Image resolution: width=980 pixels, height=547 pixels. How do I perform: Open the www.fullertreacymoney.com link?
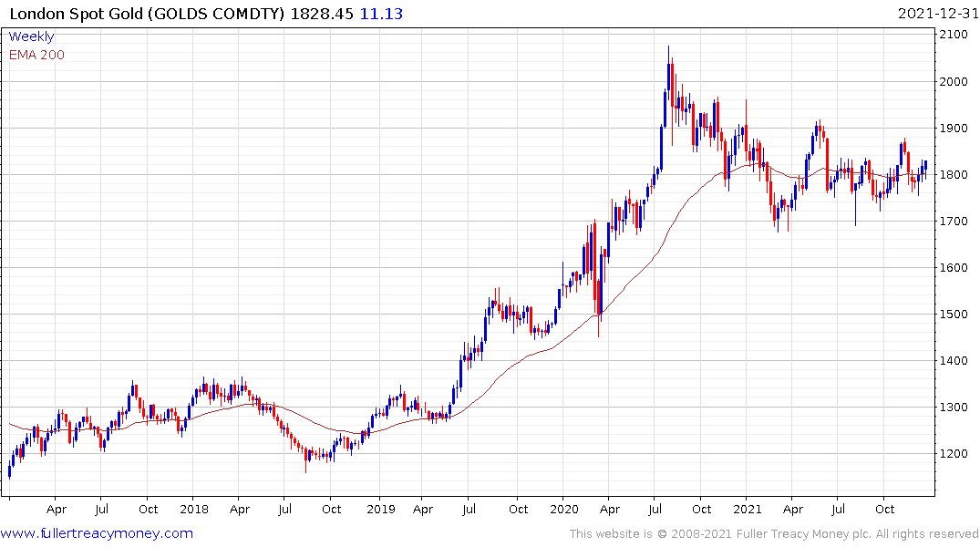coord(97,534)
